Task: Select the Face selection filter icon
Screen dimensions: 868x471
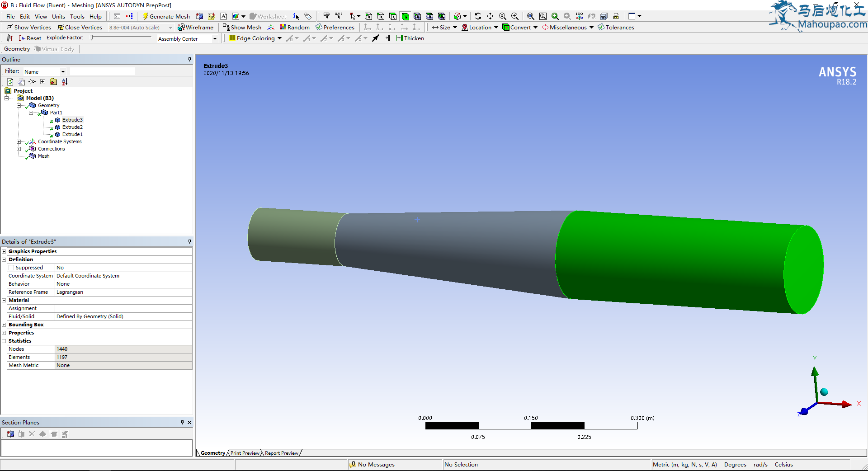Action: (x=393, y=16)
